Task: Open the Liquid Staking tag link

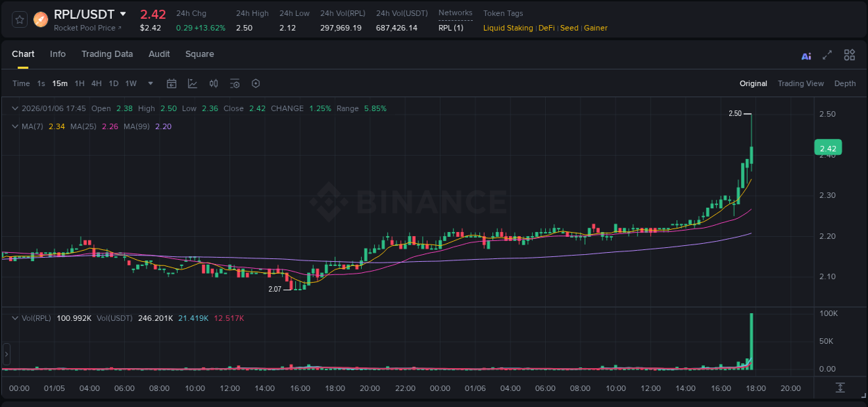Action: [x=508, y=28]
